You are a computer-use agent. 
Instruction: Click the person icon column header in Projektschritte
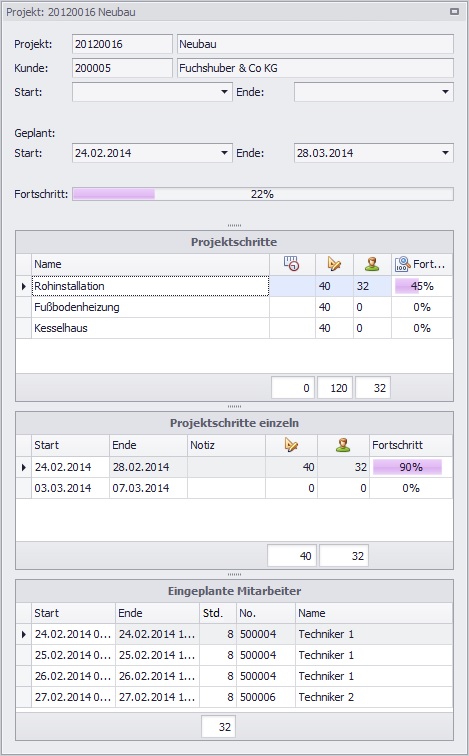click(372, 264)
